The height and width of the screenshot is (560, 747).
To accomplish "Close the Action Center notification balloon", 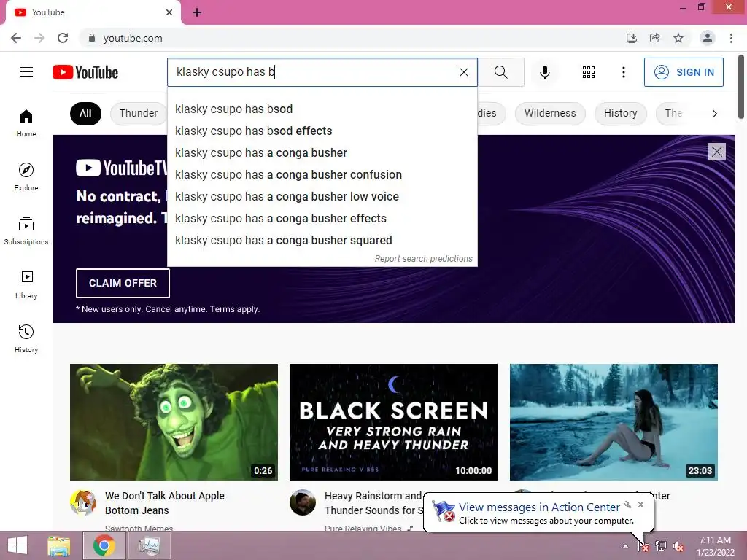I will pos(640,505).
